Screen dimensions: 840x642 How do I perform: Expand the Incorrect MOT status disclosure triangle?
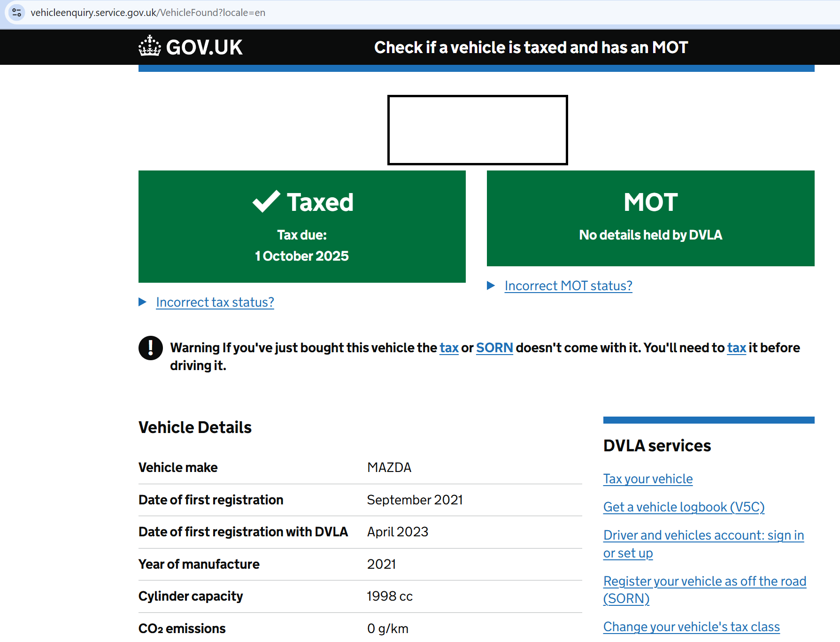(x=491, y=286)
